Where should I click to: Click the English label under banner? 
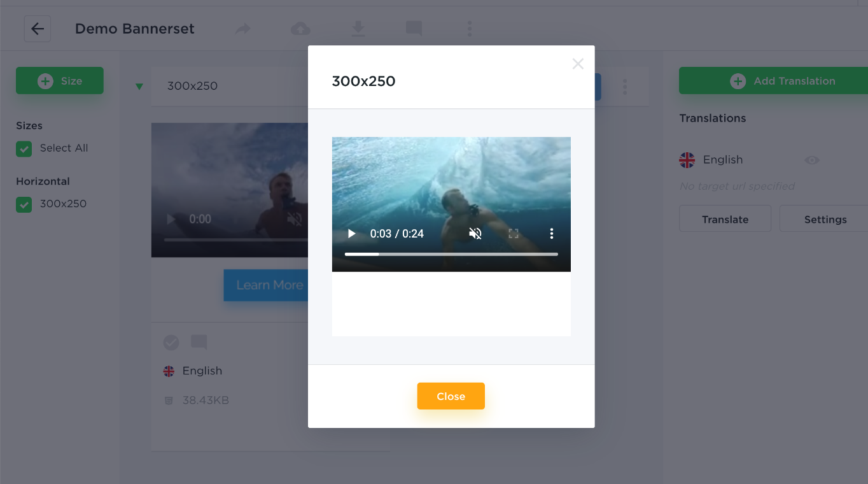[202, 371]
